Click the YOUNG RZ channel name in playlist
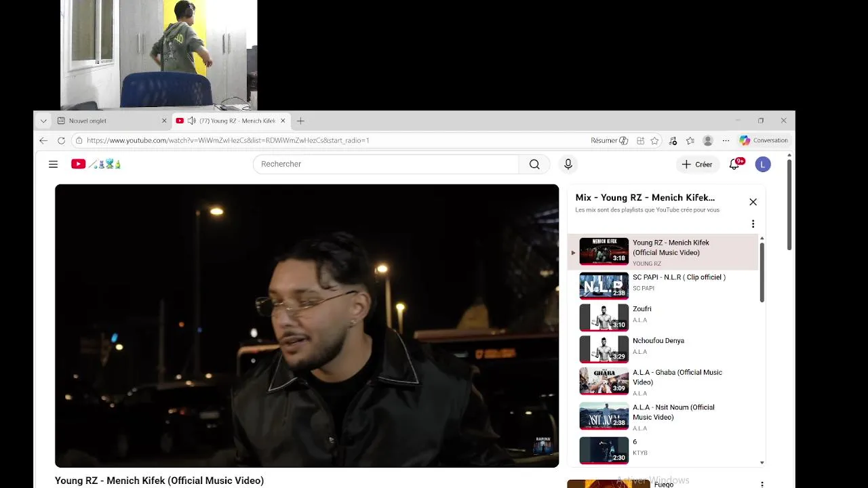This screenshot has height=488, width=868. (x=647, y=264)
